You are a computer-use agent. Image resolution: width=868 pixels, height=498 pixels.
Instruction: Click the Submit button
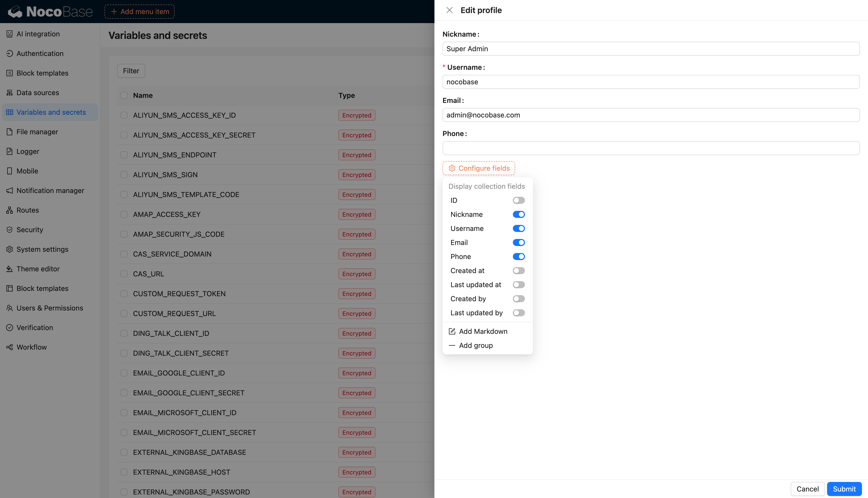(x=844, y=489)
